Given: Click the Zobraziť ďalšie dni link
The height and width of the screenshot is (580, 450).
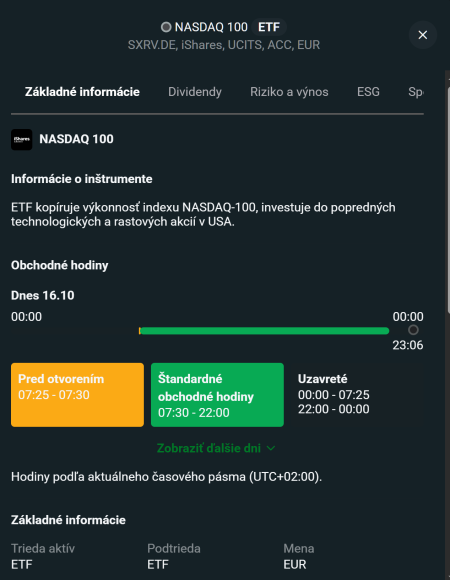Looking at the screenshot, I should coord(209,448).
